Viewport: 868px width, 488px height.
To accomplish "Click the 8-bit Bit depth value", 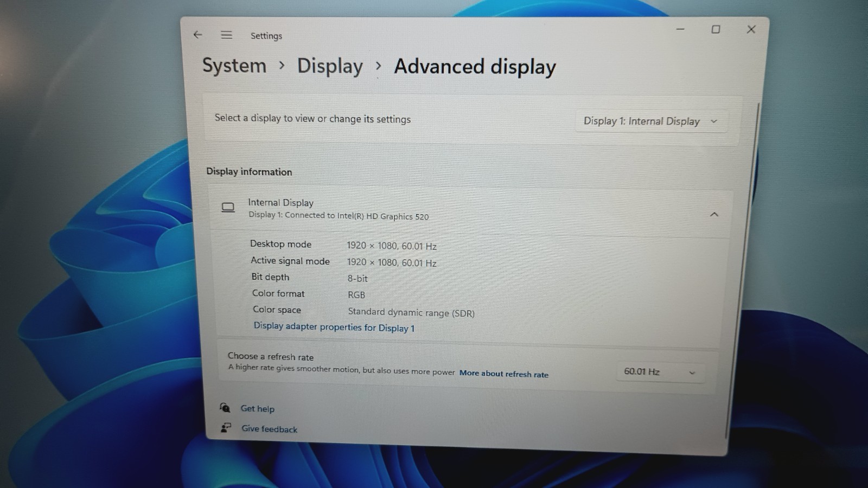I will pos(358,278).
